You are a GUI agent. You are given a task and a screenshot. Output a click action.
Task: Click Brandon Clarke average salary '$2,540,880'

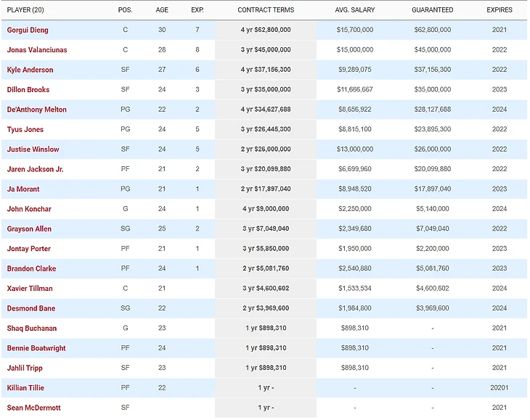355,268
